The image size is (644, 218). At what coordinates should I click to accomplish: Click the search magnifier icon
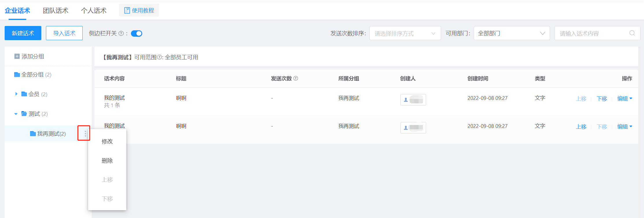pyautogui.click(x=632, y=33)
